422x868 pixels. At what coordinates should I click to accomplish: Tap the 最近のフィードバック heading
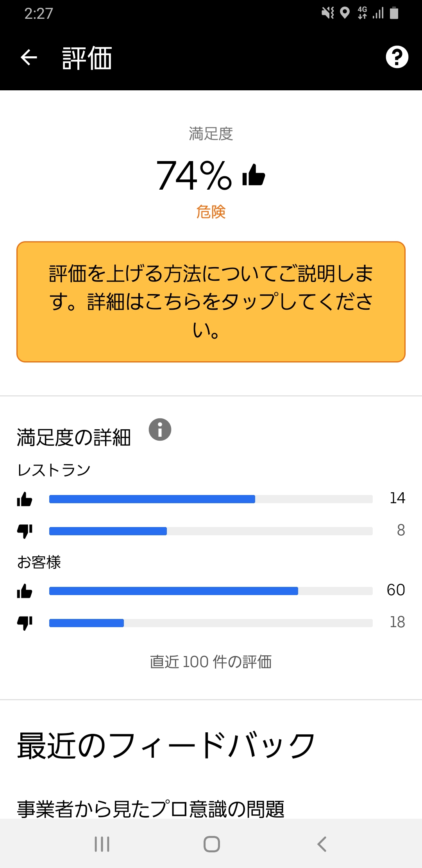coord(164,743)
